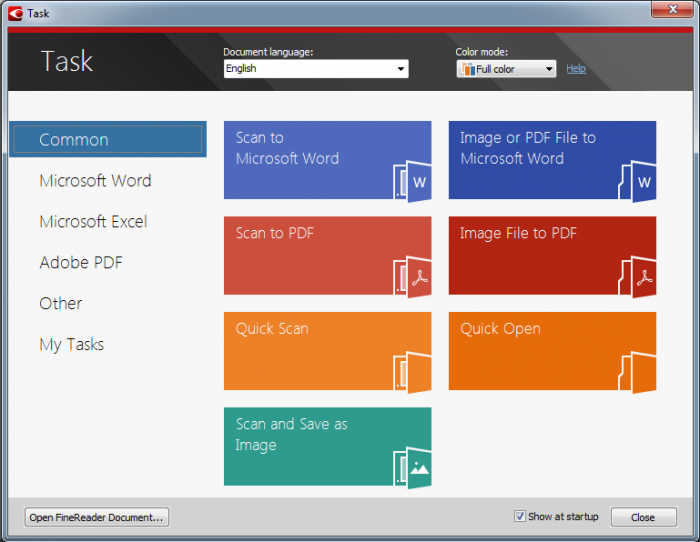Toggle the Show at startup checkbox
The width and height of the screenshot is (700, 542).
pos(520,517)
